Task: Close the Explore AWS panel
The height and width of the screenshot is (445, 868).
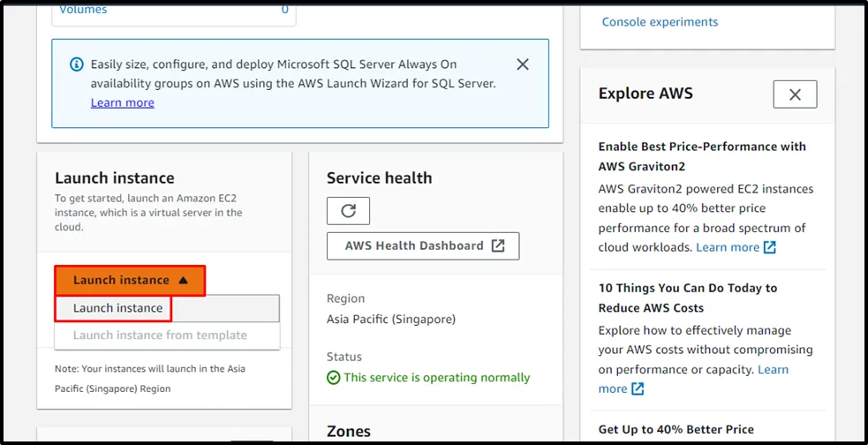Action: click(x=795, y=94)
